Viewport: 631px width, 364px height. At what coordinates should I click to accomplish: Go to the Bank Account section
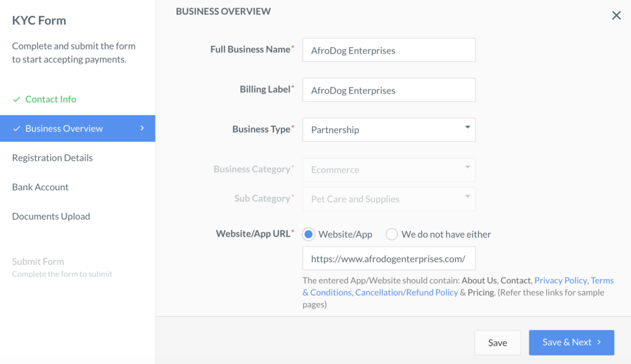(x=40, y=187)
